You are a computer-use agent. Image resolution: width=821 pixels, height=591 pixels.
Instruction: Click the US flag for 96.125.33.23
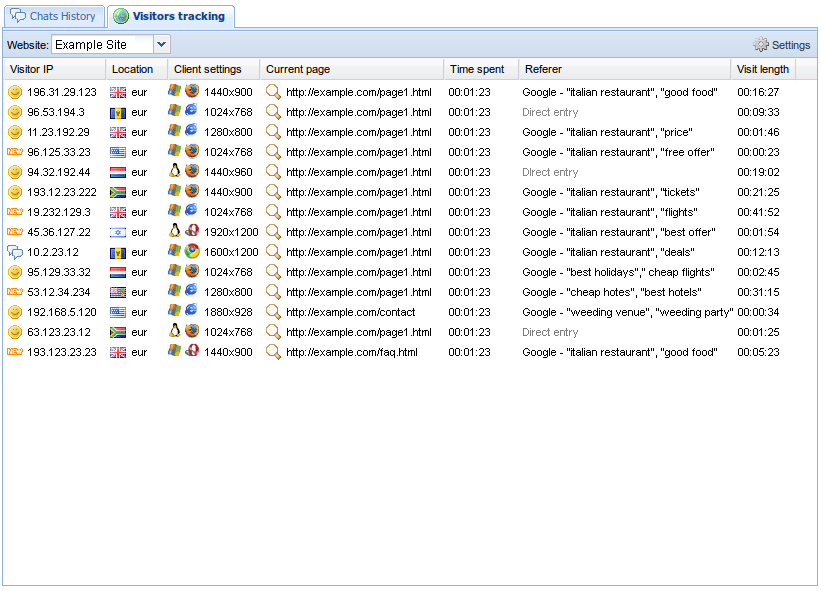[x=118, y=152]
